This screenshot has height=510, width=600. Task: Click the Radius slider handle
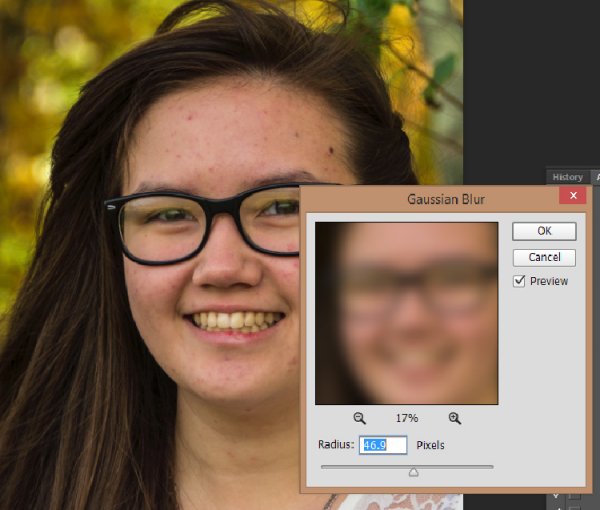[x=413, y=471]
